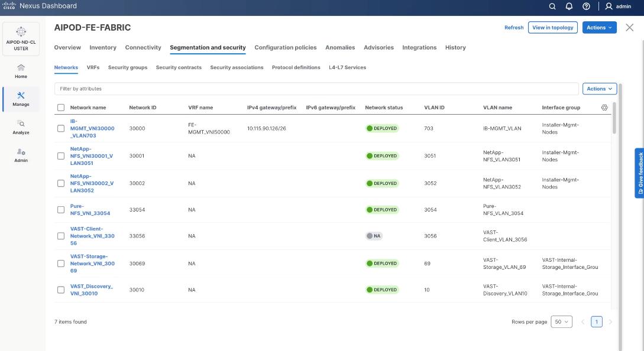Click the search icon in top bar
The image size is (644, 351).
click(552, 6)
